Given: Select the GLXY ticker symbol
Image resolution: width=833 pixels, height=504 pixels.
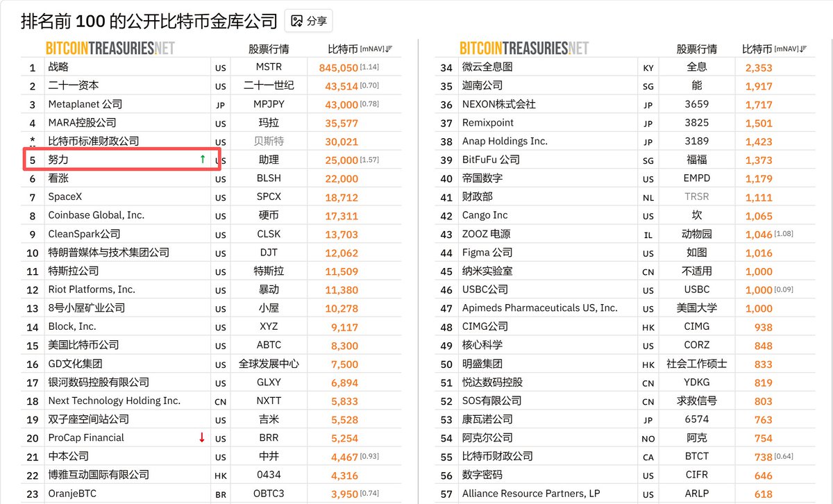Looking at the screenshot, I should point(269,382).
